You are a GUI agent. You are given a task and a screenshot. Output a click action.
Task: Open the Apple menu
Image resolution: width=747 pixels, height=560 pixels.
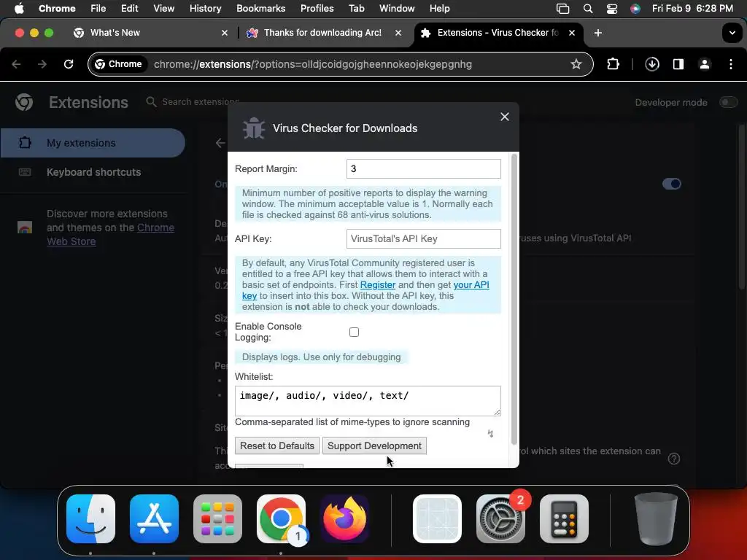click(x=19, y=9)
